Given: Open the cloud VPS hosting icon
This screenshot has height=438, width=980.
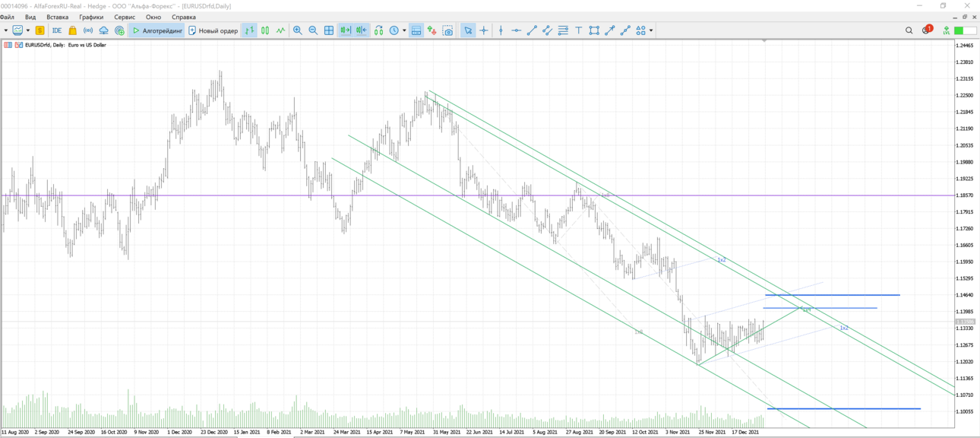Looking at the screenshot, I should 104,30.
